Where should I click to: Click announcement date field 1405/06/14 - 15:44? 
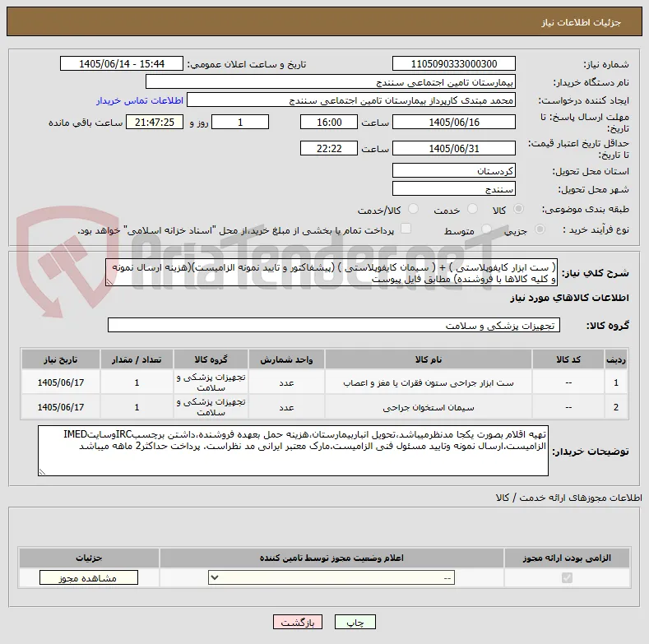122,63
